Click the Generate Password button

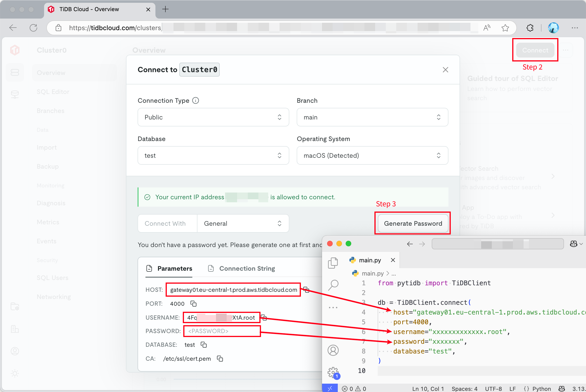(x=413, y=224)
